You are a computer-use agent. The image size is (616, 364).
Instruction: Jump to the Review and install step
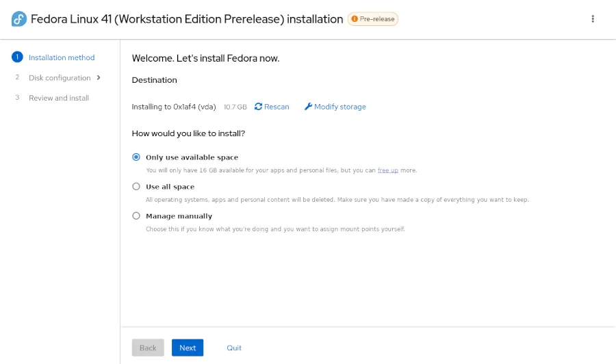tap(59, 98)
